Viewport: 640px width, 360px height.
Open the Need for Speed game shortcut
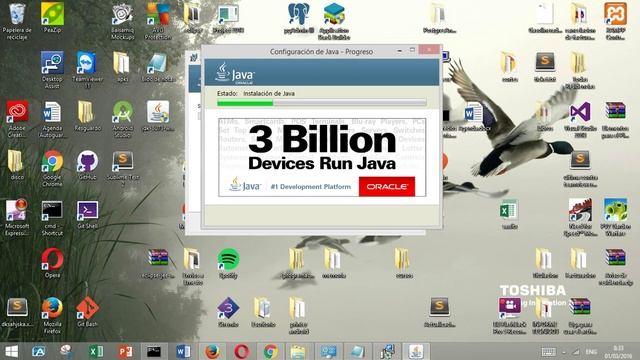pyautogui.click(x=580, y=217)
